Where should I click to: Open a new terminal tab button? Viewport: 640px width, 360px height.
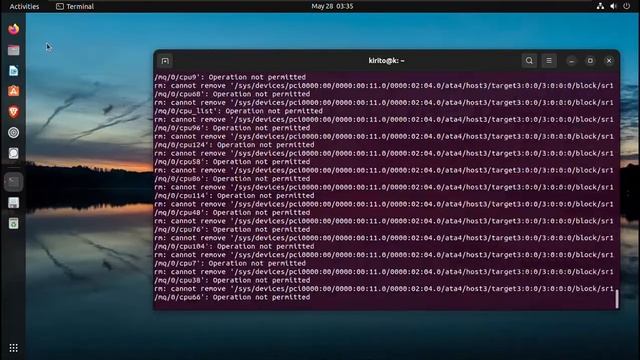click(x=165, y=61)
